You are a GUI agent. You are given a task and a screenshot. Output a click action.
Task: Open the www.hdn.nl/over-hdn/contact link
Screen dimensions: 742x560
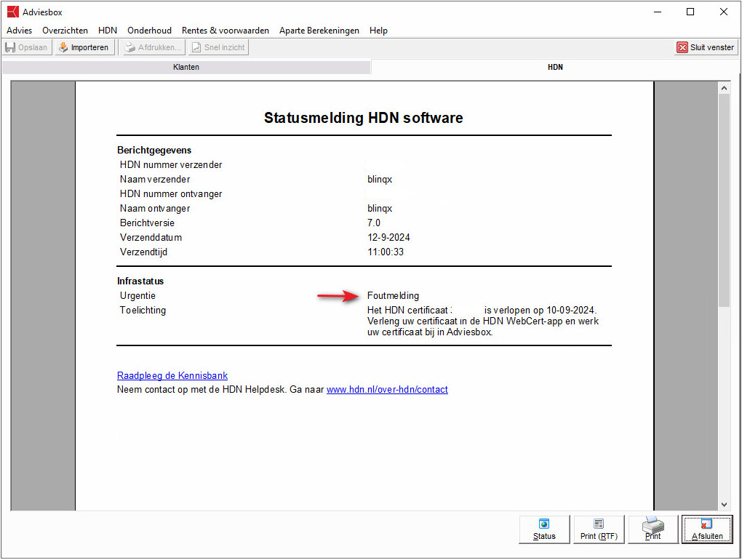(x=387, y=389)
